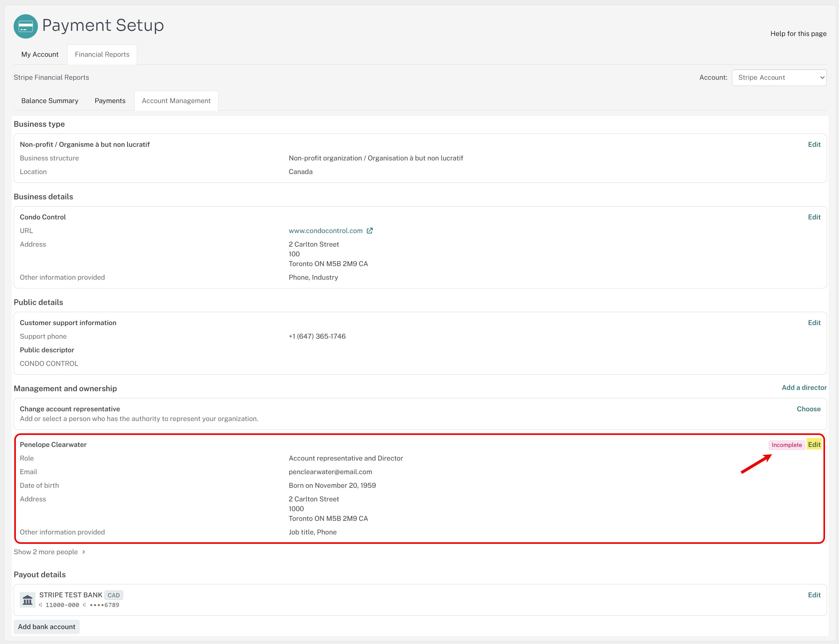Click the Job title, Phone information text
The image size is (839, 644).
click(x=313, y=532)
